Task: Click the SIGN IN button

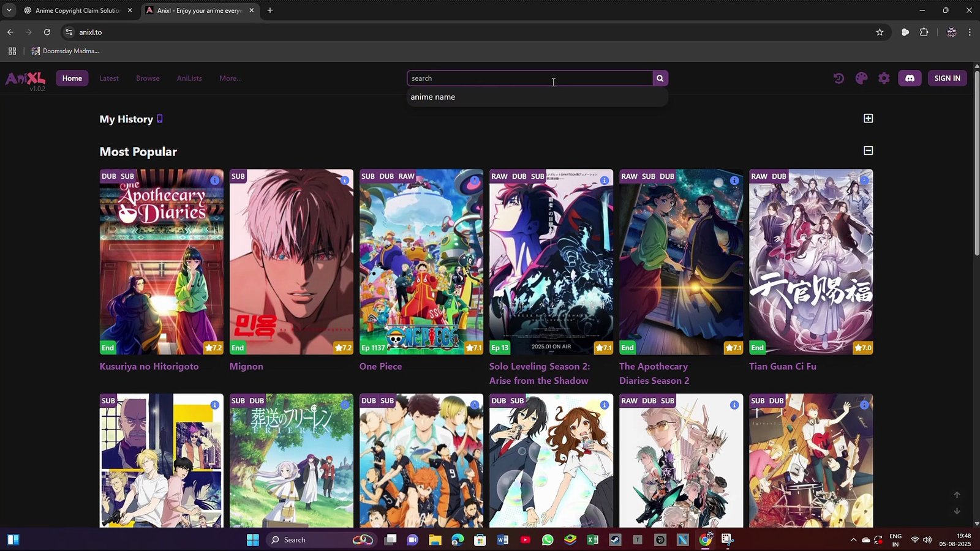Action: point(947,78)
